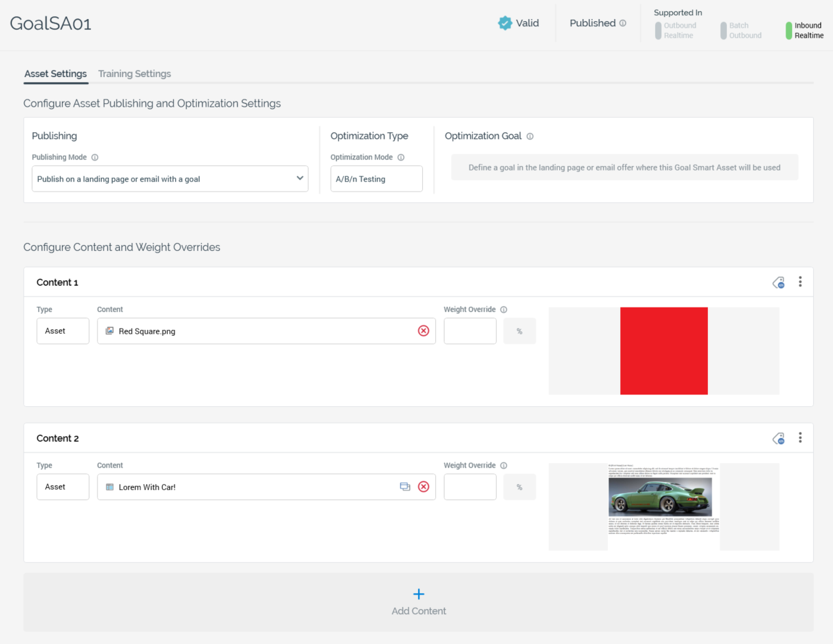The image size is (833, 644).
Task: Remove Red Square.png with the red X
Action: pos(423,331)
